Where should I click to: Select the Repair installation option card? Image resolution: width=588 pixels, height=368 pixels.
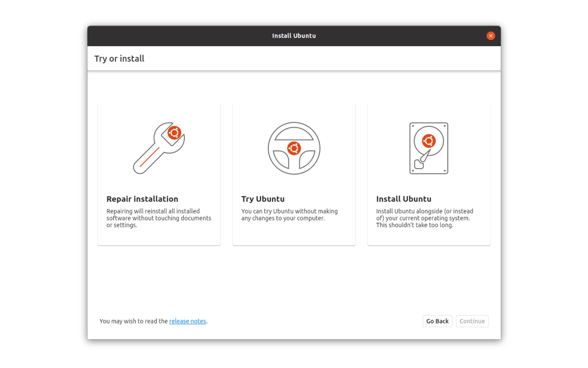tap(159, 173)
